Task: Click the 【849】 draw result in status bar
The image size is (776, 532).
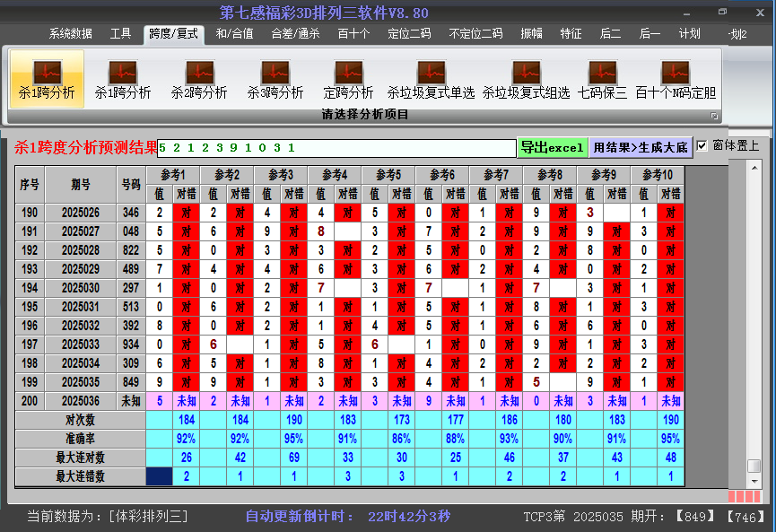Action: [x=695, y=517]
